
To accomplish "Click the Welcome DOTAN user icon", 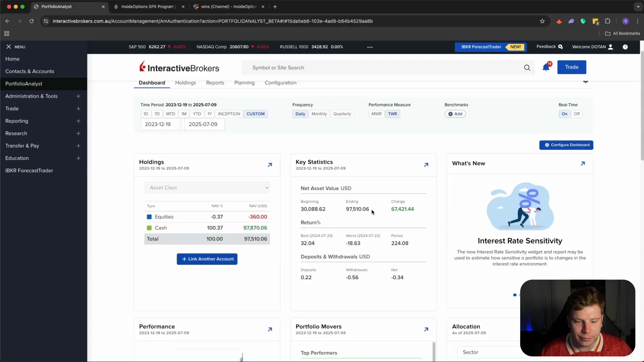I will pos(610,47).
